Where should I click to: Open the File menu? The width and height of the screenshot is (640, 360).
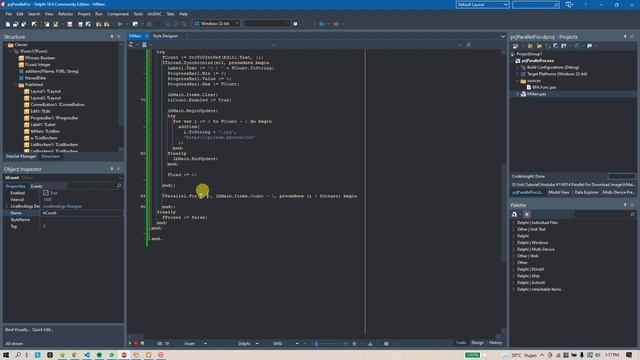point(9,14)
